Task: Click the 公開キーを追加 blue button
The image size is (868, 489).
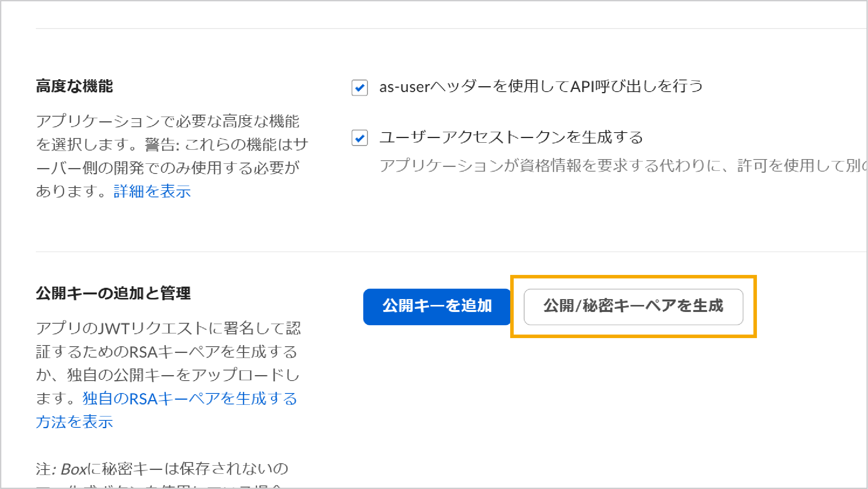Action: [437, 307]
